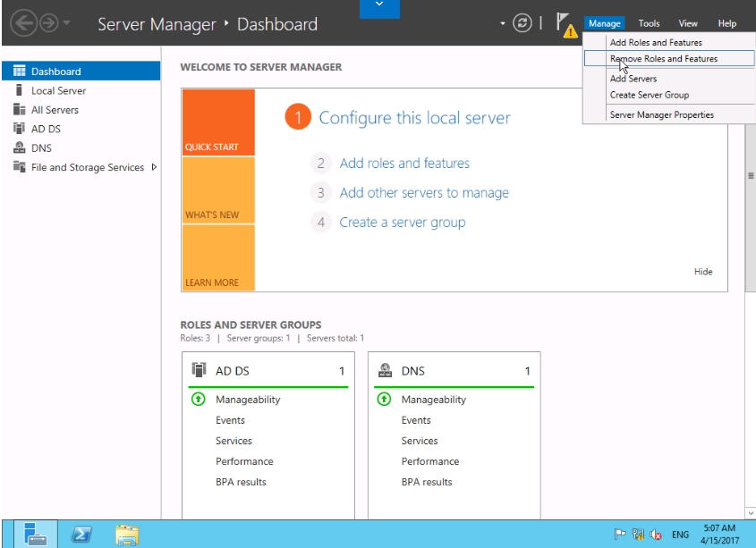This screenshot has height=548, width=756.
Task: Open Performance in DNS tile
Action: point(430,461)
